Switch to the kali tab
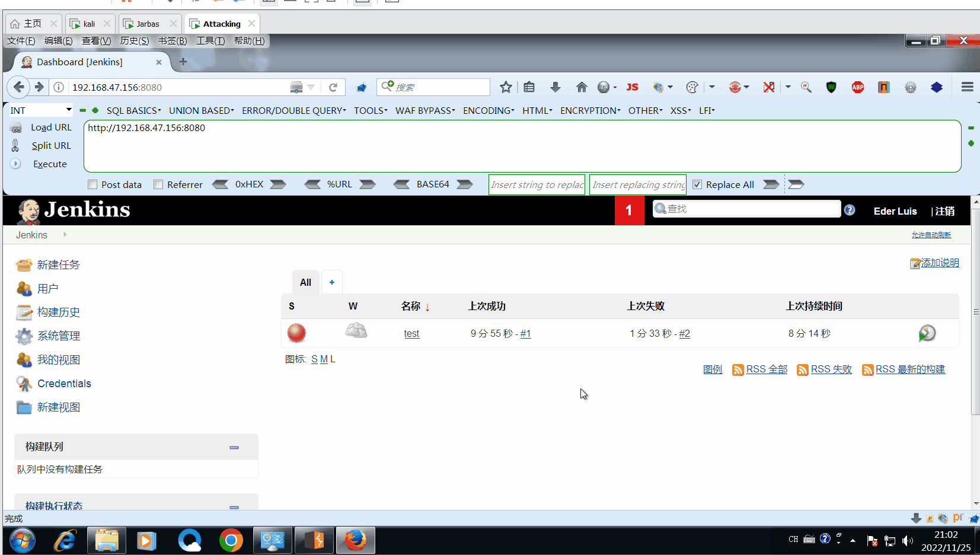 pyautogui.click(x=90, y=24)
